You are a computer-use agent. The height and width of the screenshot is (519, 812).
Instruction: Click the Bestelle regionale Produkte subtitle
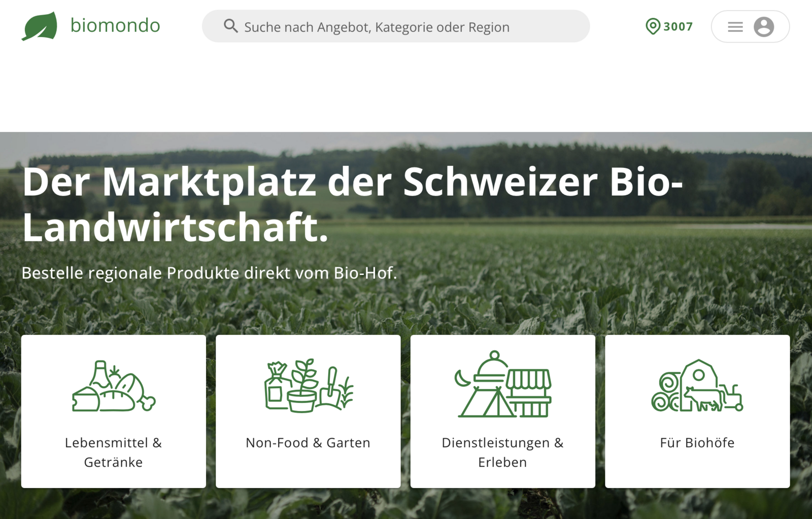click(x=209, y=273)
